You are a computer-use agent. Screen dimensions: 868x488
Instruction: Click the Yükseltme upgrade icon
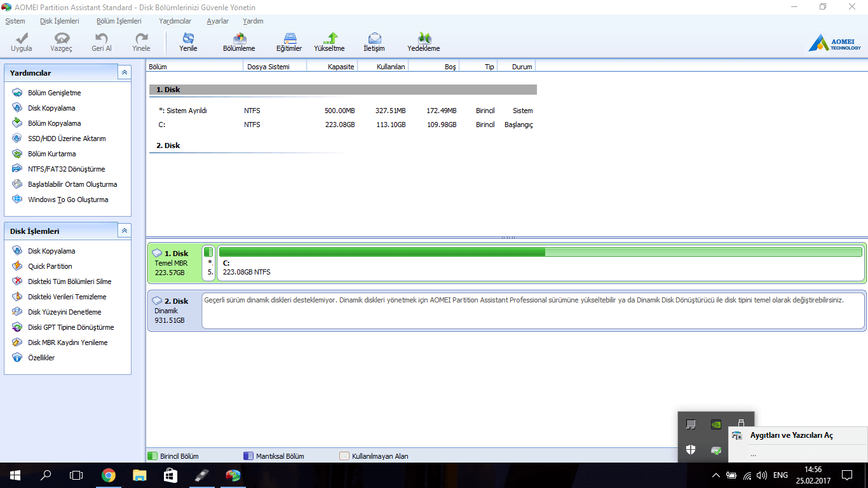pos(329,39)
